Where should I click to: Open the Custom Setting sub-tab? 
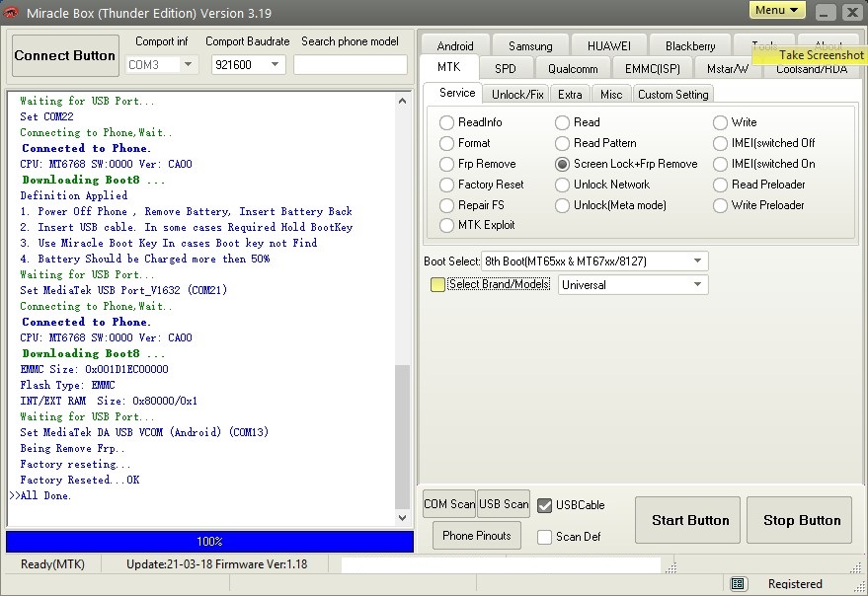click(x=673, y=95)
